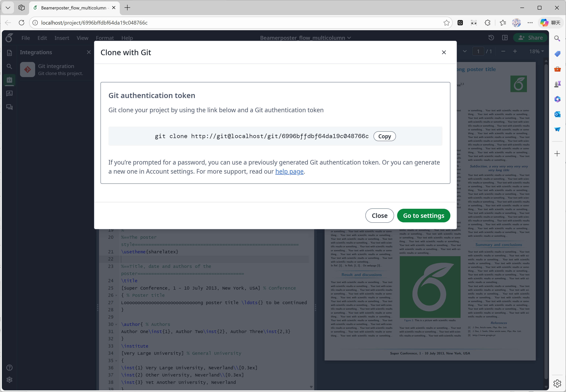Image resolution: width=566 pixels, height=392 pixels.
Task: Favorite this page with star icon
Action: 446,23
